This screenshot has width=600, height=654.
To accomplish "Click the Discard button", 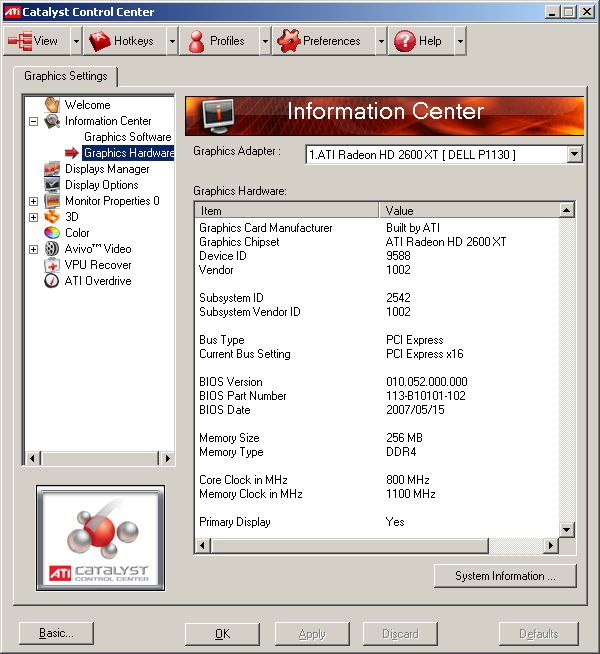I will [400, 634].
